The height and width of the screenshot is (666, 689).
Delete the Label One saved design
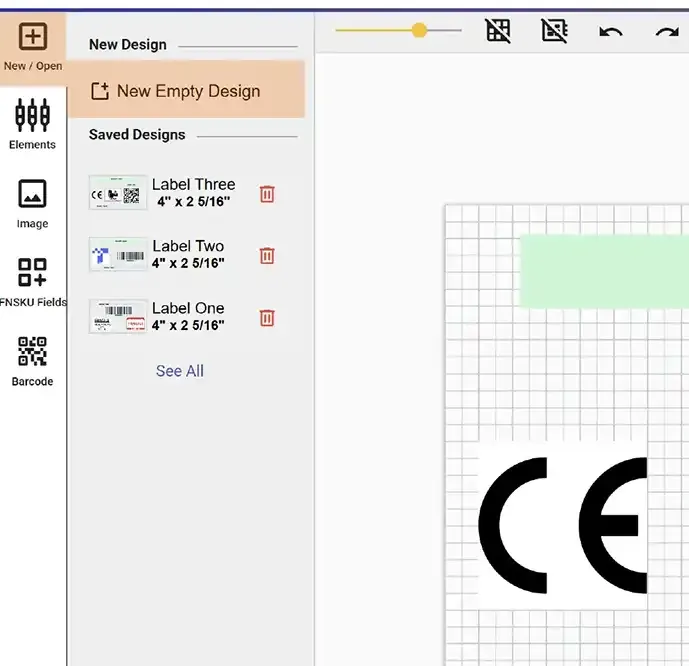[x=267, y=318]
